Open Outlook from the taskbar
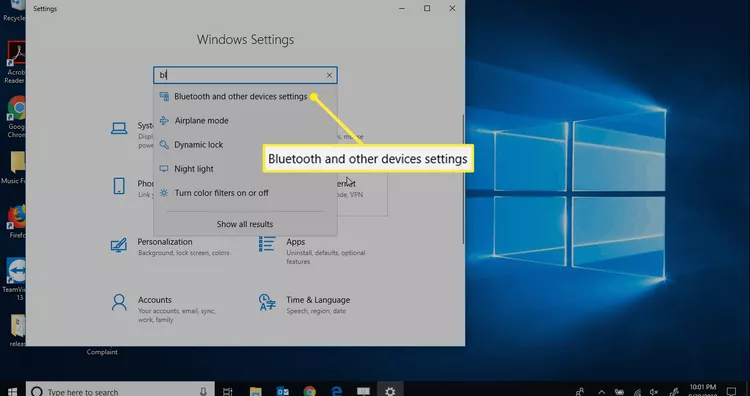Image resolution: width=750 pixels, height=396 pixels. [283, 391]
